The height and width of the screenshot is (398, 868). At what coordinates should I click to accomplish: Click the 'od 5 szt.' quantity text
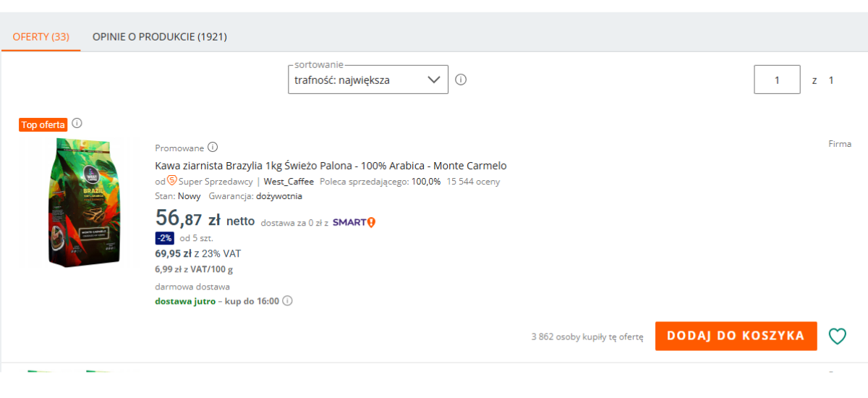point(197,238)
